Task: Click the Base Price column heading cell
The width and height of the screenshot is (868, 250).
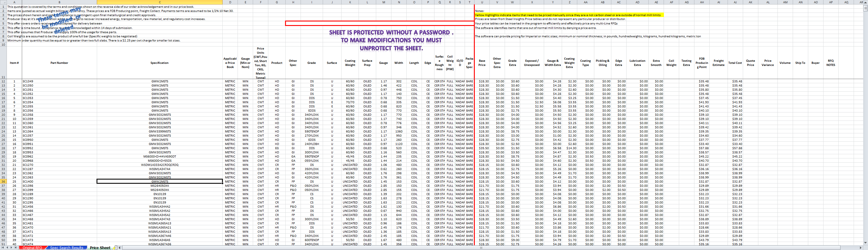Action: tap(482, 63)
